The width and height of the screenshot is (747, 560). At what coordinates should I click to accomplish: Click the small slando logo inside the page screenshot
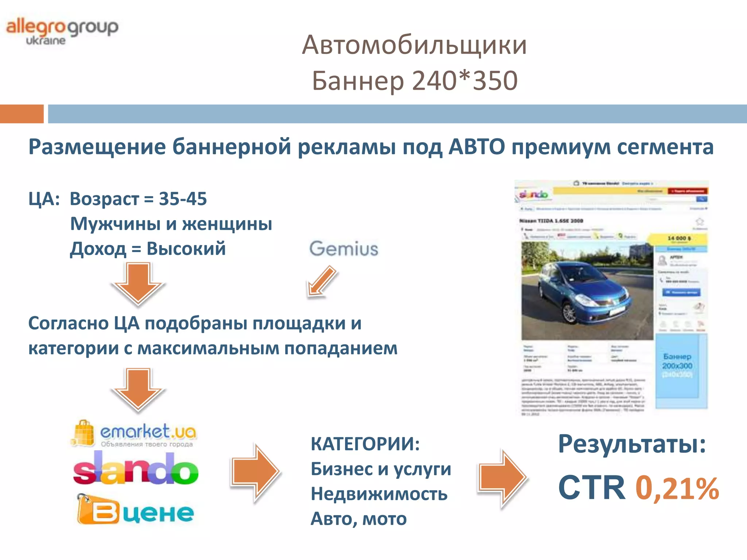533,195
